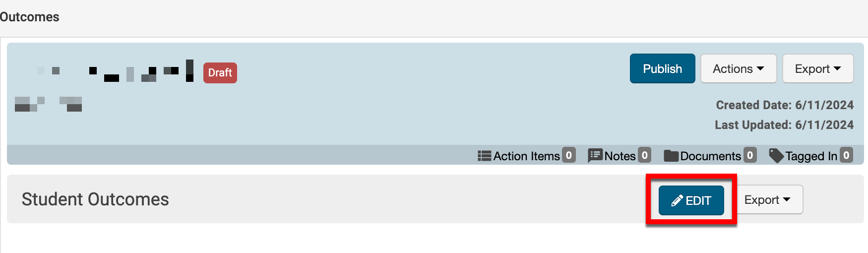This screenshot has height=253, width=868.
Task: Open the Actions dropdown menu
Action: [738, 68]
